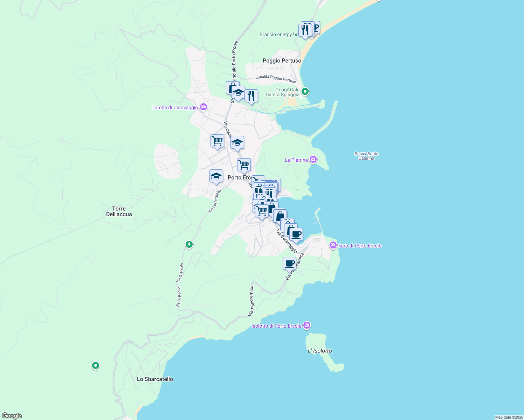Click the school icon west of Porto Ercole label
The width and height of the screenshot is (524, 420).
point(216,176)
